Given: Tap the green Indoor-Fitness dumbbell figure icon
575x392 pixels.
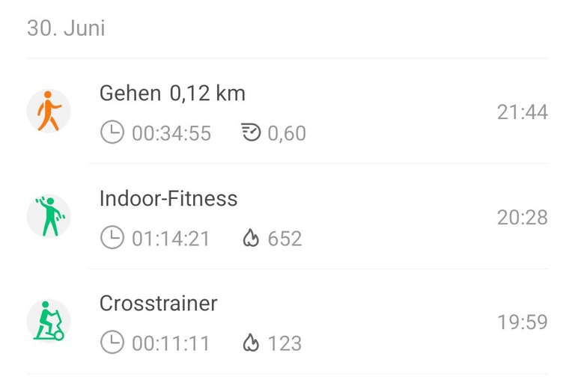Looking at the screenshot, I should tap(49, 216).
